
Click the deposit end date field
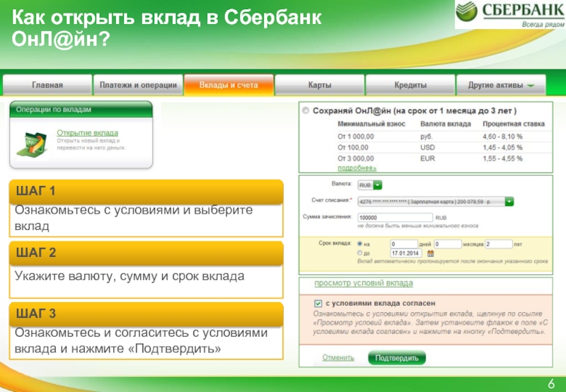point(404,253)
